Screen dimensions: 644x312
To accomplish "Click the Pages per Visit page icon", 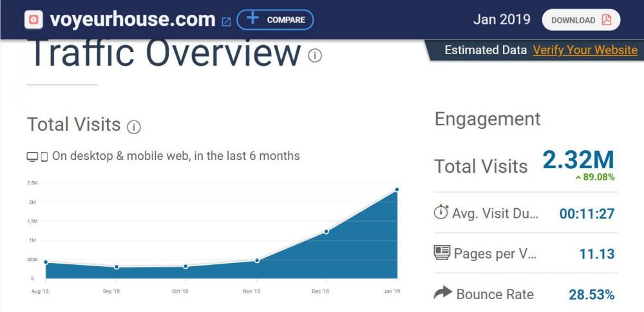I will (x=442, y=253).
